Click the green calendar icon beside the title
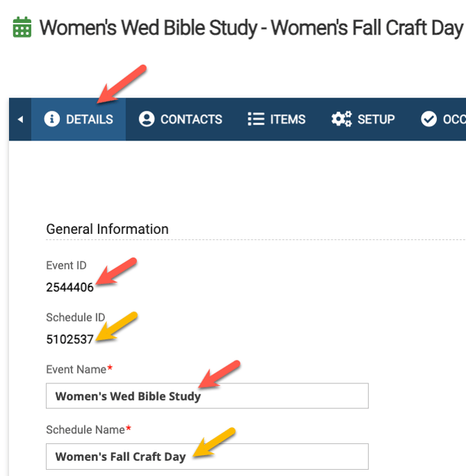This screenshot has height=476, width=466. [x=22, y=29]
